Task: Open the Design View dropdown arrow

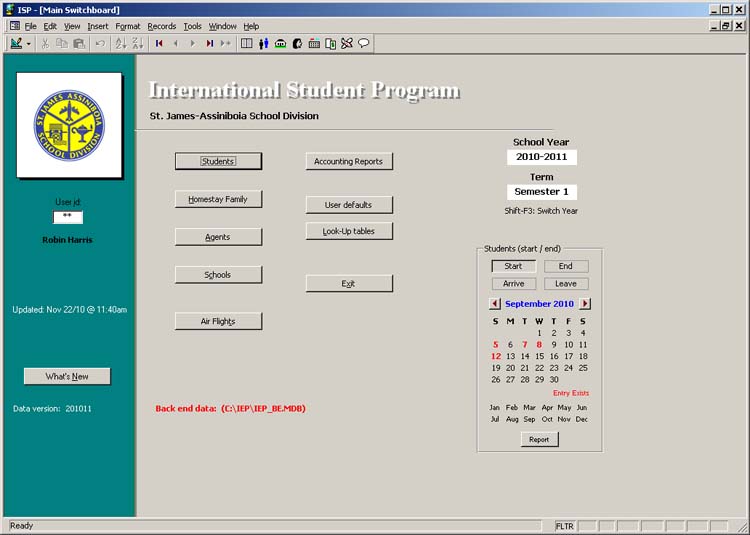Action: 29,43
